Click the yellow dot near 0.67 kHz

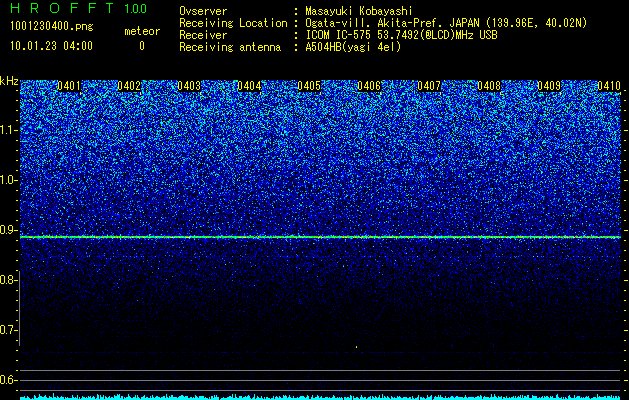[357, 347]
